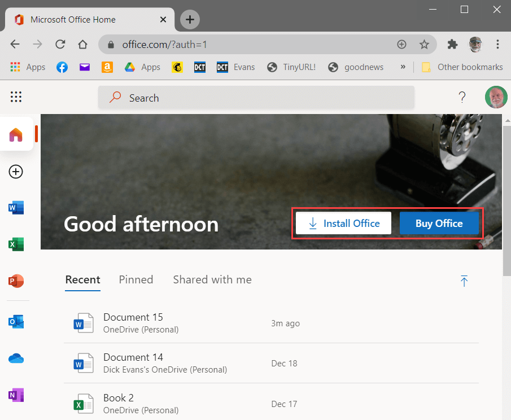This screenshot has width=511, height=420.
Task: Launch OneNote from the sidebar
Action: pyautogui.click(x=16, y=395)
